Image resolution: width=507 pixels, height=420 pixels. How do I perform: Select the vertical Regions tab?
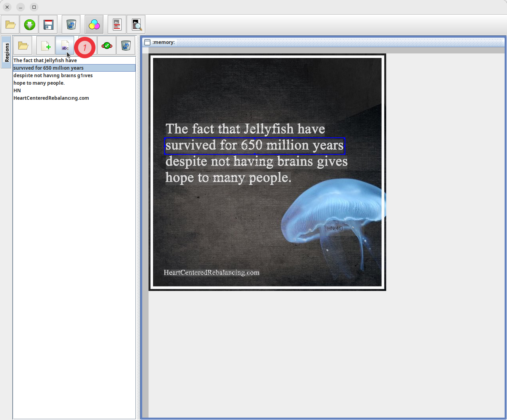[6, 52]
